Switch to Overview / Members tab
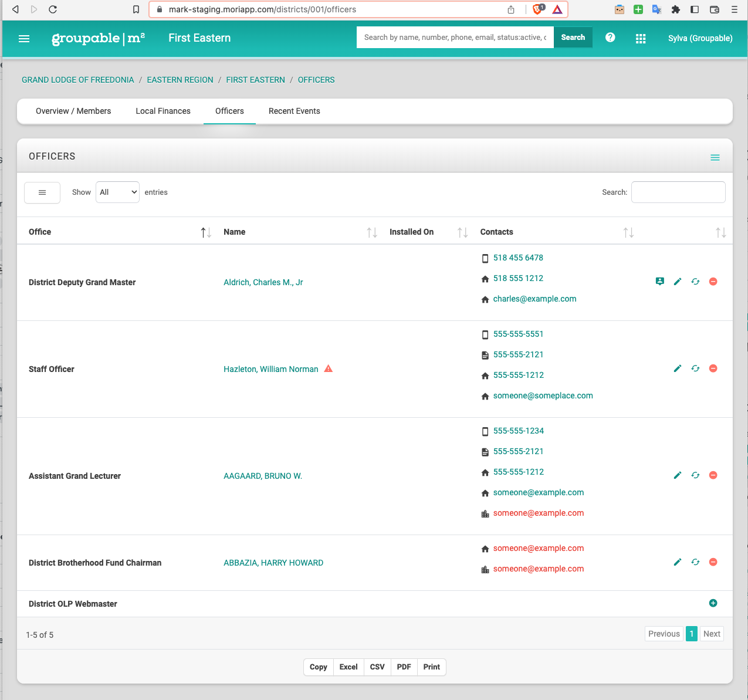 [x=73, y=111]
